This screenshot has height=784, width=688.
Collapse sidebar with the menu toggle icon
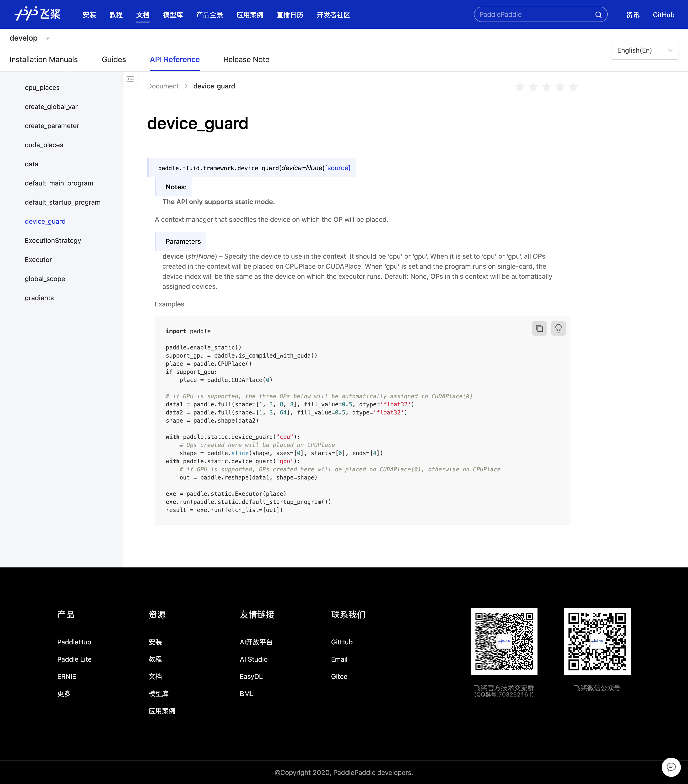click(x=130, y=79)
